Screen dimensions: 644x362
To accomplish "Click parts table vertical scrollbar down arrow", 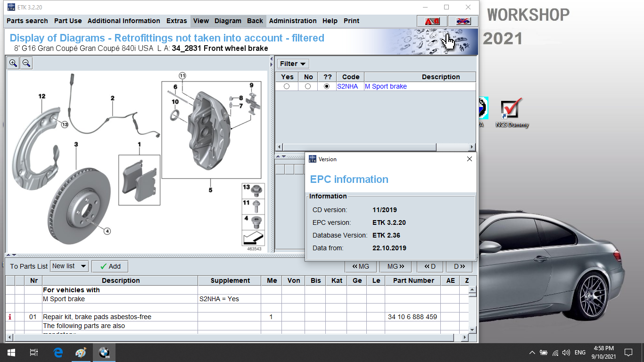I will [x=473, y=329].
